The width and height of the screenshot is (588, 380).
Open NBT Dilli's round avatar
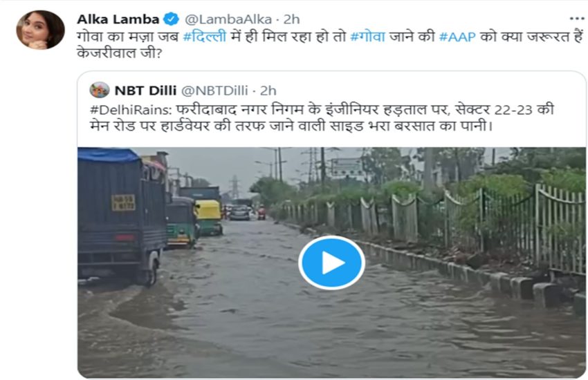100,90
